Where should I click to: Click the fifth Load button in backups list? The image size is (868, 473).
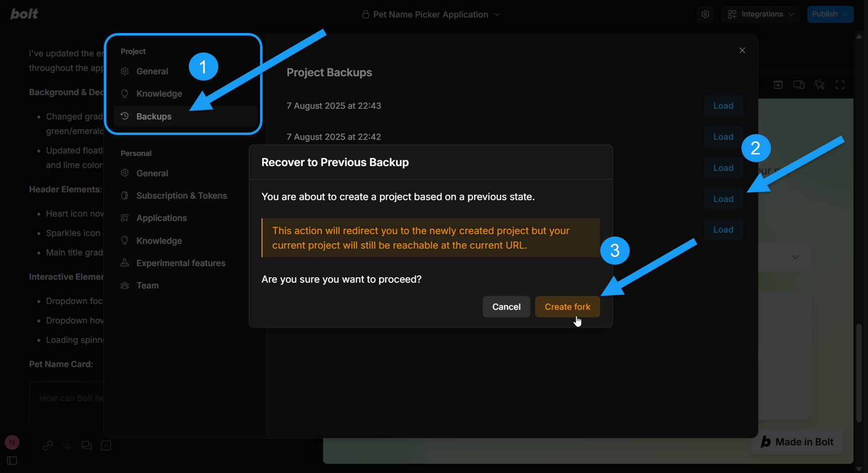(x=723, y=230)
